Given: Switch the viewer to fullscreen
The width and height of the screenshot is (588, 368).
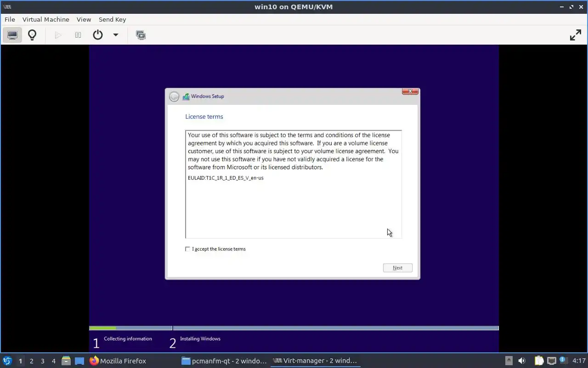Looking at the screenshot, I should coord(575,35).
